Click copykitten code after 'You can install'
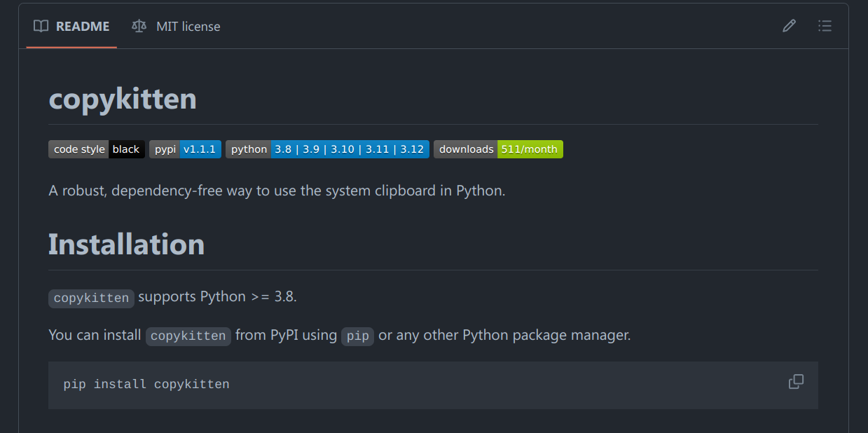This screenshot has height=433, width=868. pos(188,336)
